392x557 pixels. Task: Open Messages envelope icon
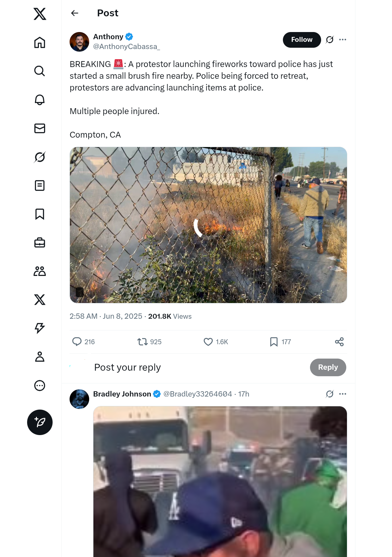point(40,128)
